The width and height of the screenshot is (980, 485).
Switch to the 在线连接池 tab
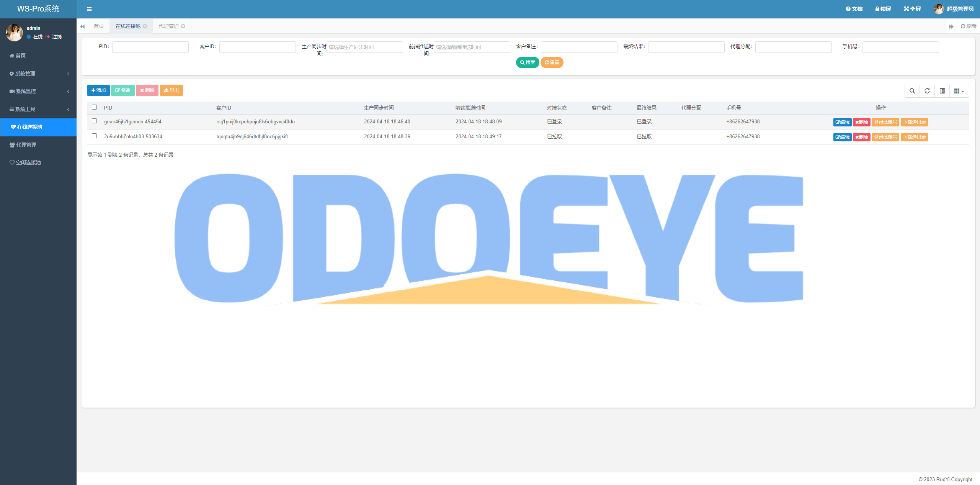[128, 26]
